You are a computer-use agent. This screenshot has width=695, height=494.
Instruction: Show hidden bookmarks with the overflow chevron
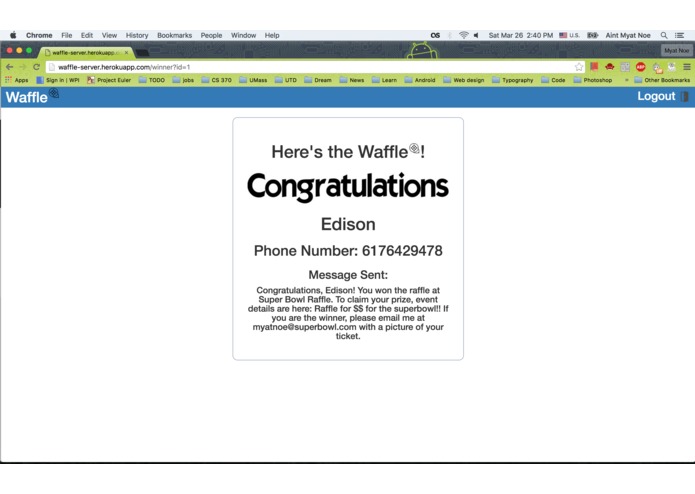pos(626,80)
